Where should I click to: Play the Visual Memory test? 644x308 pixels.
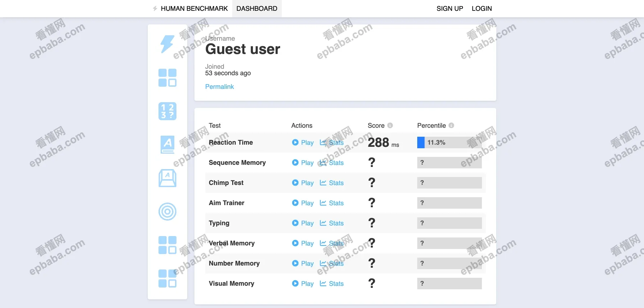(x=303, y=284)
